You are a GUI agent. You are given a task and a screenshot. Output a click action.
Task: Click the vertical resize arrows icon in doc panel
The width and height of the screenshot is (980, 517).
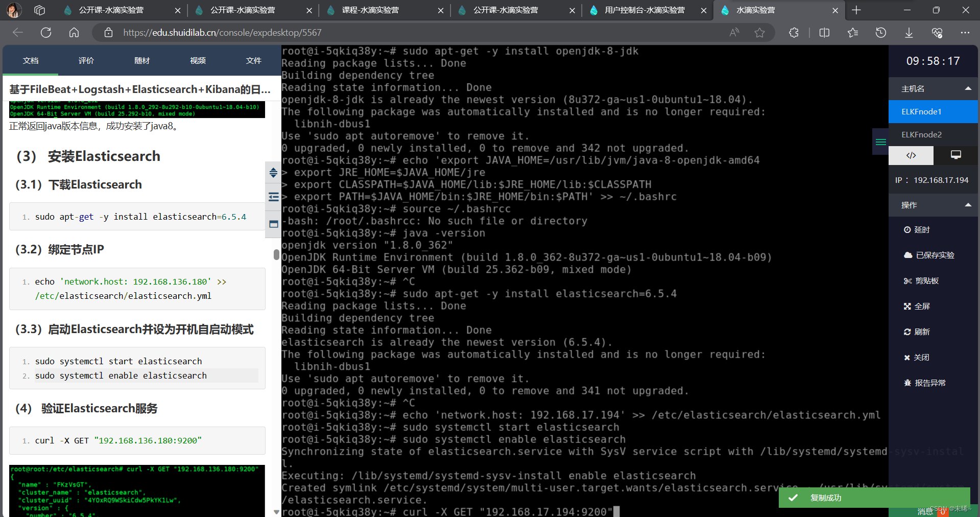[x=273, y=173]
